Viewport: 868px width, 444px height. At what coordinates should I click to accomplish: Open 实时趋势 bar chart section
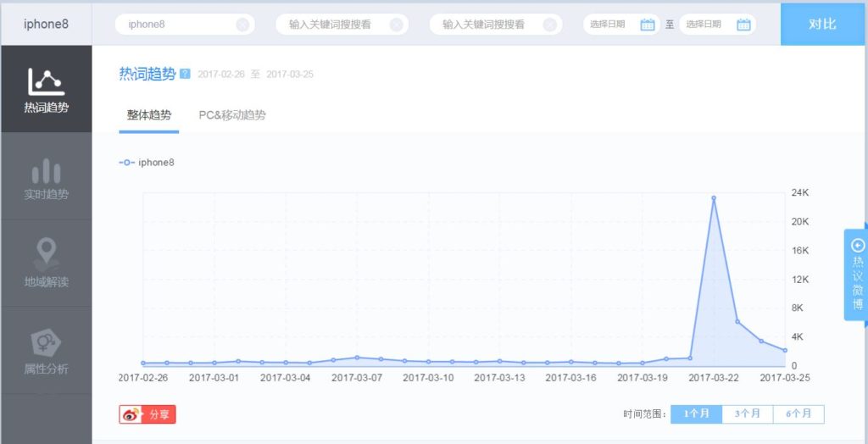click(x=47, y=176)
